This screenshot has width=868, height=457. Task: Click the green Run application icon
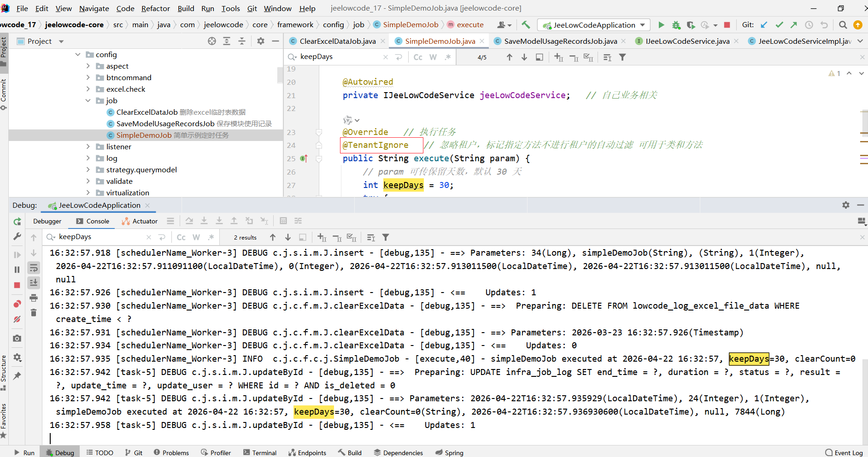tap(661, 25)
